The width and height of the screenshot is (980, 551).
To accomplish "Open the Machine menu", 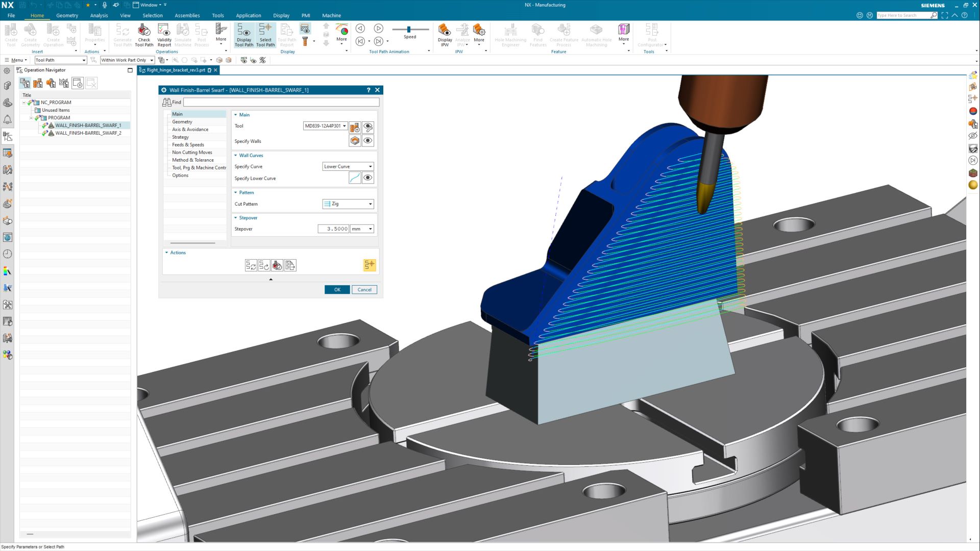I will (331, 15).
